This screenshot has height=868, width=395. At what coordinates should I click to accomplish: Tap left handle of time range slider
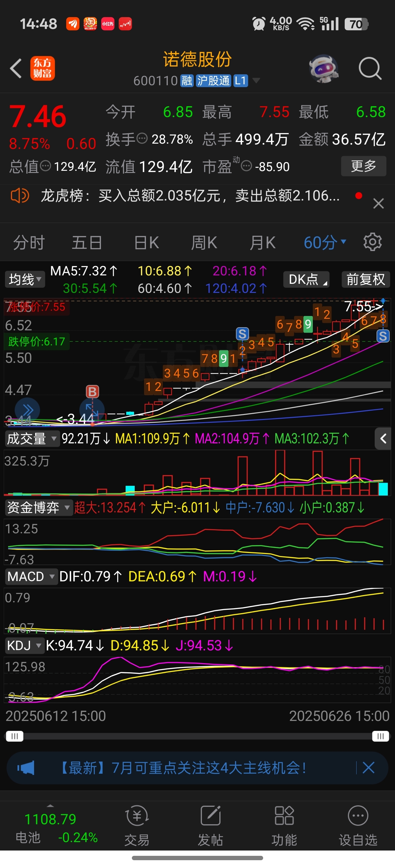(15, 736)
